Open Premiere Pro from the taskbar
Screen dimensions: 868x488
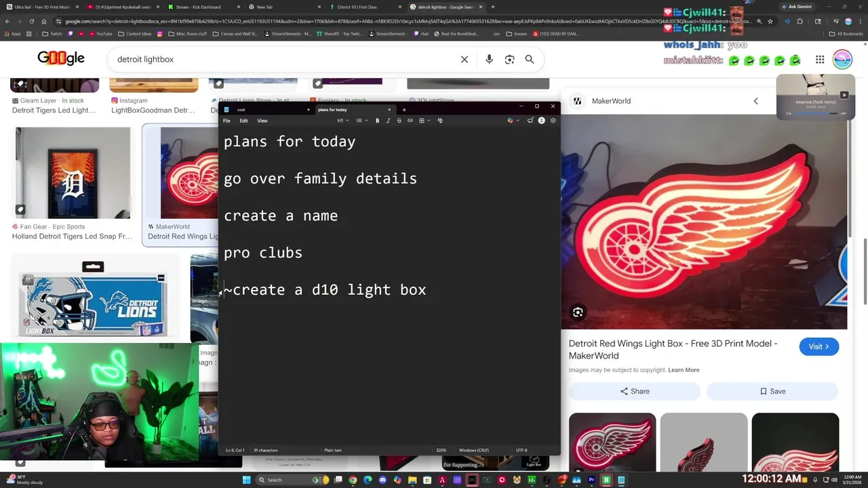pos(591,480)
